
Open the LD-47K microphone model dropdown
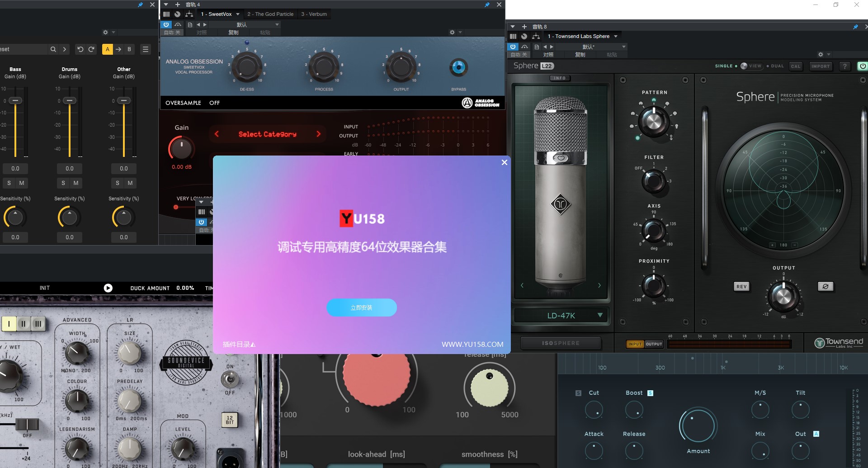pos(561,316)
